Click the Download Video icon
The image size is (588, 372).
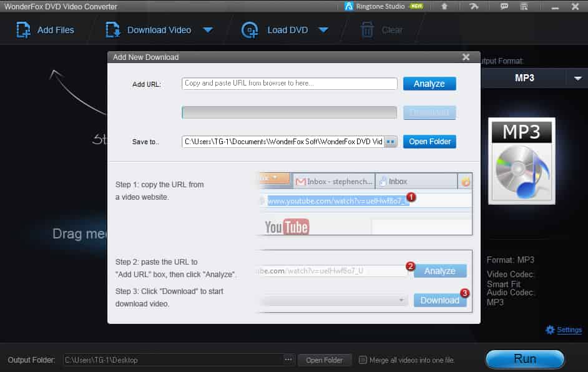click(113, 30)
